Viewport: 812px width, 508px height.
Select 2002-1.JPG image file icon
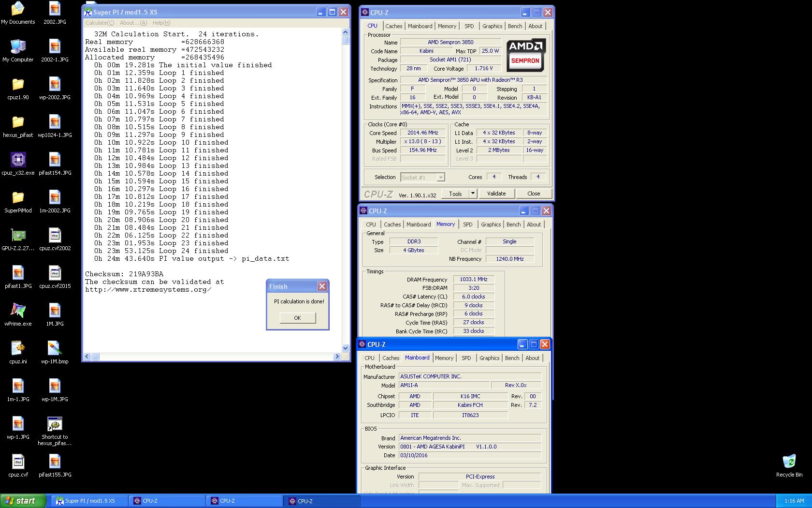point(55,51)
